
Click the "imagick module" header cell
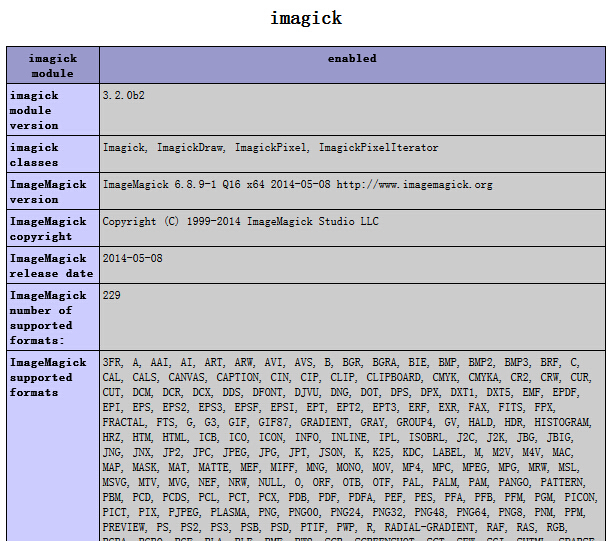(52, 65)
